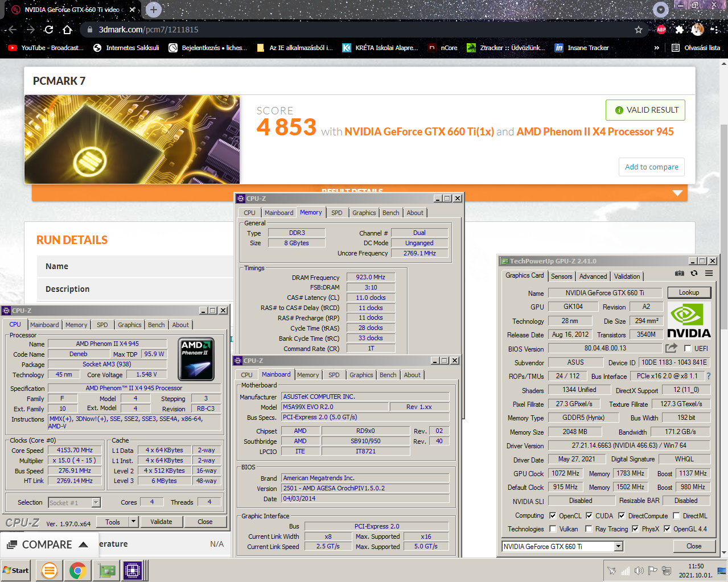Toggle the CUDA checkbox
728x582 pixels.
point(589,515)
